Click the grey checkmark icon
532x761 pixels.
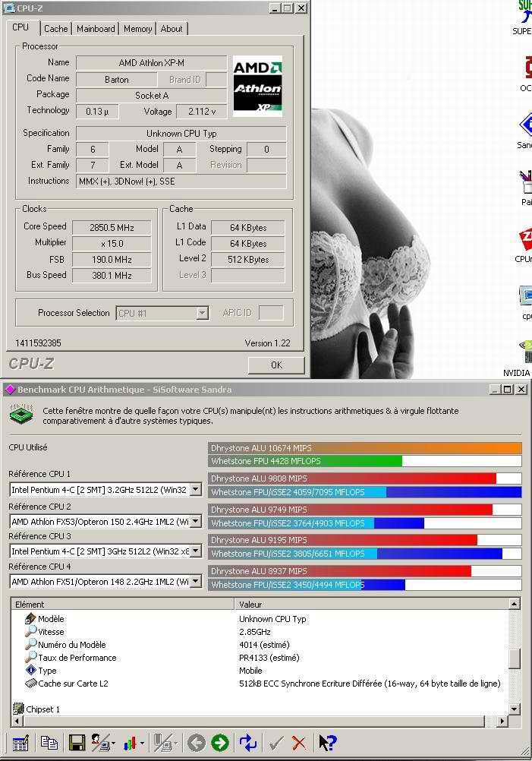point(276,743)
